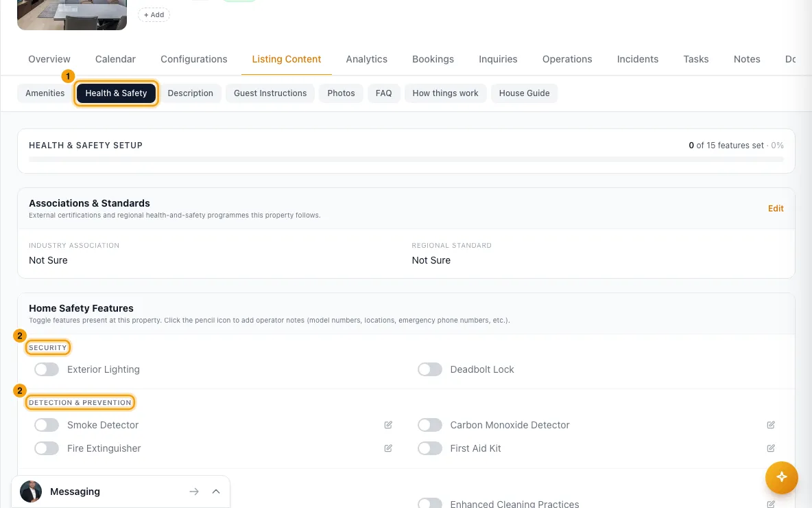Click the Associations & Standards heading
The height and width of the screenshot is (508, 812).
click(x=90, y=203)
